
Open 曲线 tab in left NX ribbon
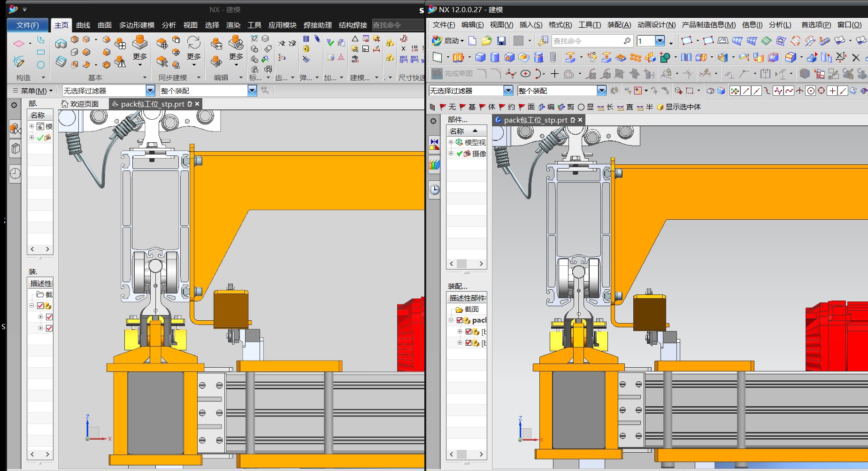(x=83, y=25)
